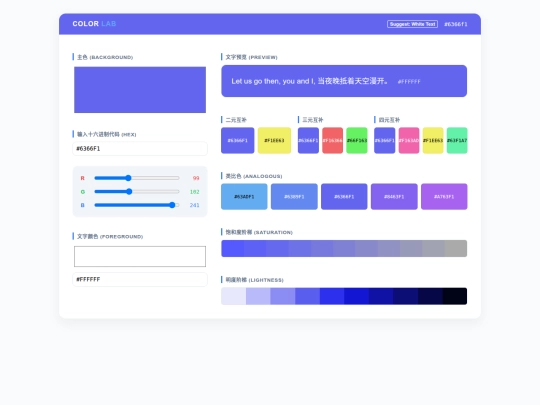Select the yellow swatch in 四元互补 group
540x405 pixels.
pyautogui.click(x=433, y=141)
